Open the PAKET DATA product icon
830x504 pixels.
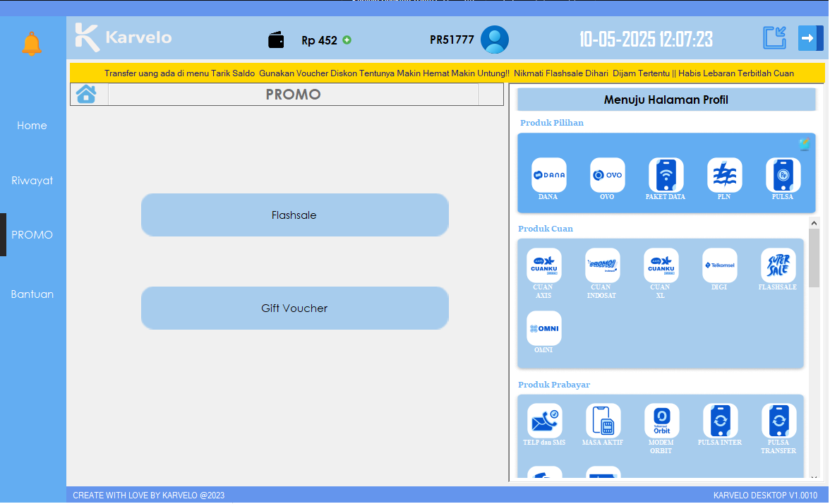[x=666, y=175]
